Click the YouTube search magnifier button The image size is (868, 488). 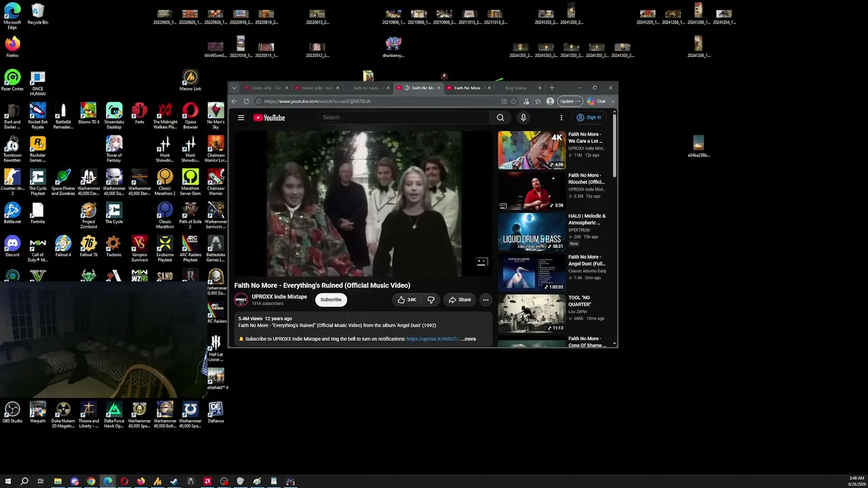500,118
